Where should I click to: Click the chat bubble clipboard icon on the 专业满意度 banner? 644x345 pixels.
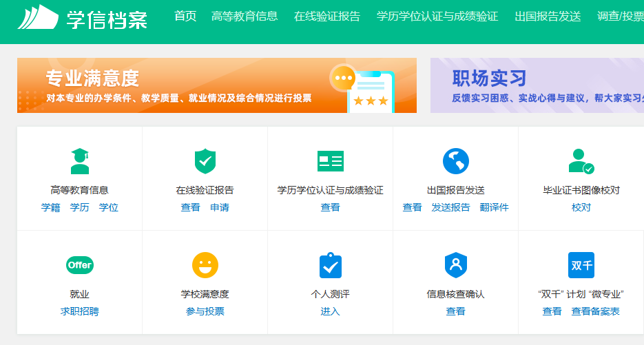[x=362, y=88]
